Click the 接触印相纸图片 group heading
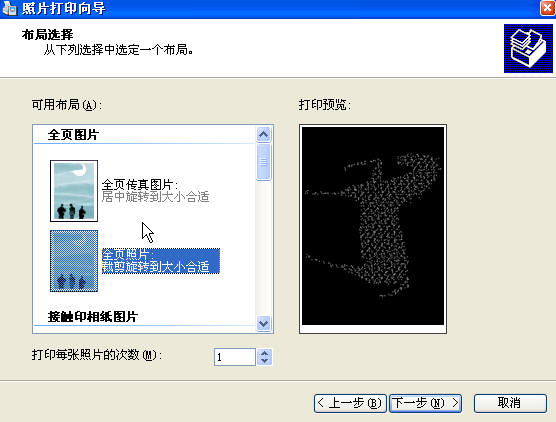 point(93,316)
